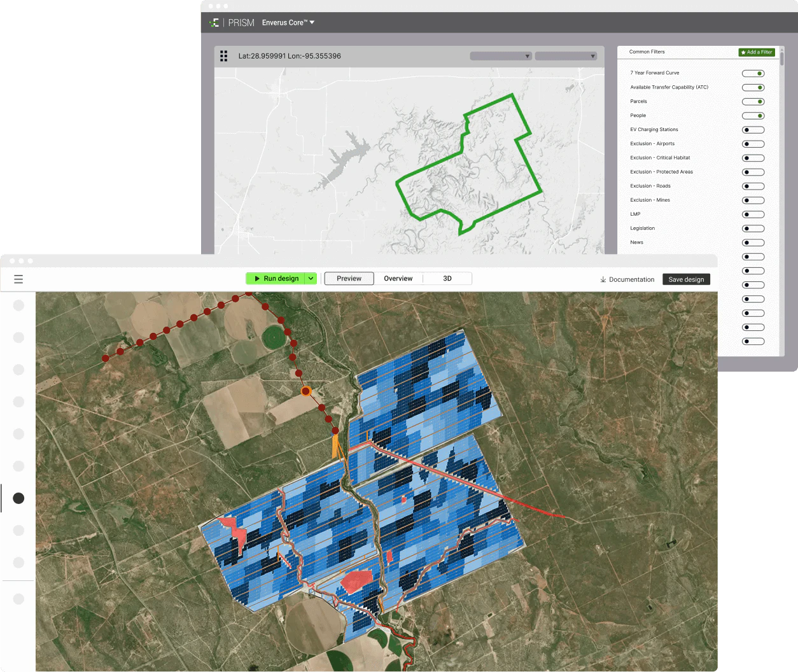Turn off the Parcels filter

753,102
